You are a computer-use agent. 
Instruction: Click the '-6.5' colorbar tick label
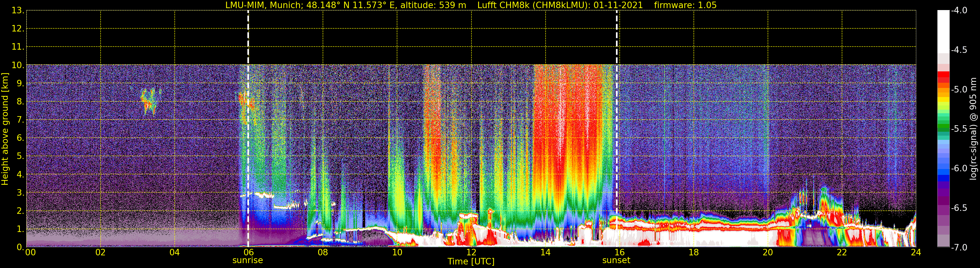click(x=959, y=208)
